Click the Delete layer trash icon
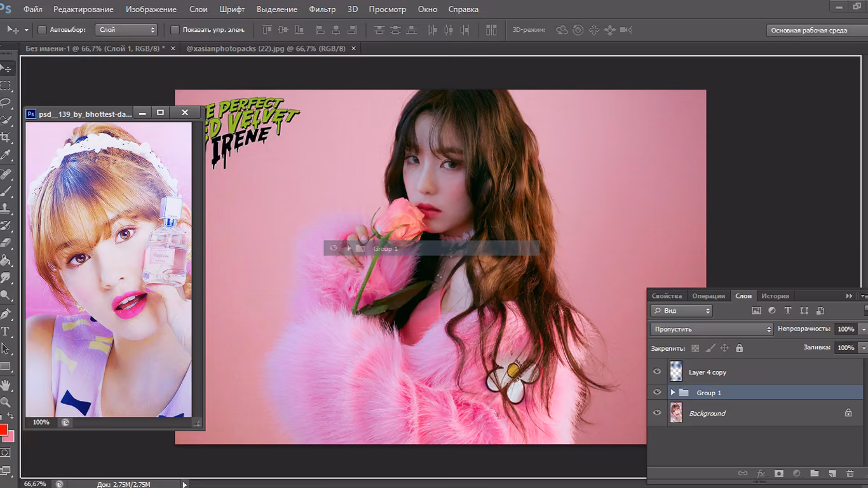The height and width of the screenshot is (488, 868). pos(850,473)
